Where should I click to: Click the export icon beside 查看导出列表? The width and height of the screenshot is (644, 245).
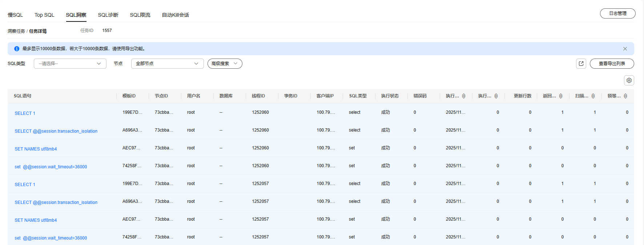point(581,64)
